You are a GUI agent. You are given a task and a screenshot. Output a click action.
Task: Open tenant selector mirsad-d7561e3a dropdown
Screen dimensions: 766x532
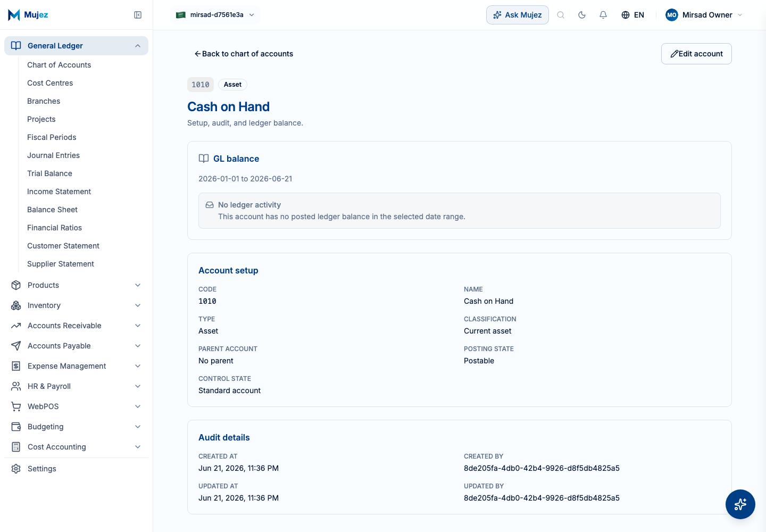[x=215, y=15]
